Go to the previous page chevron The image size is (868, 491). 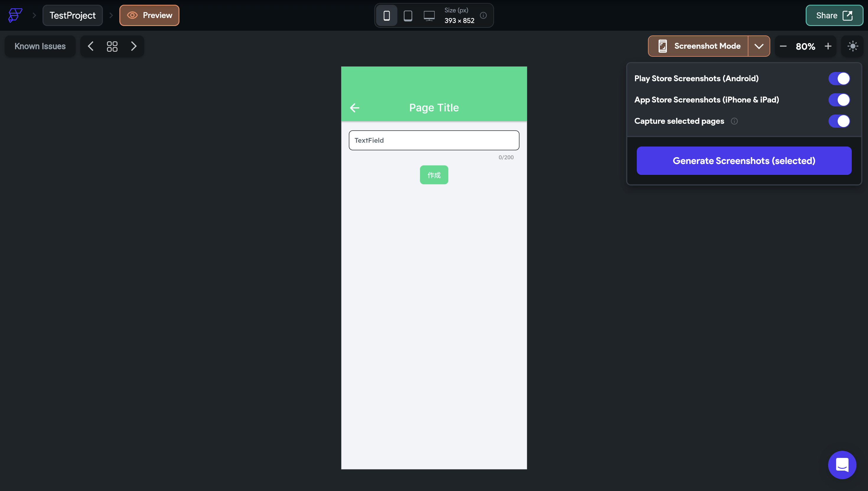coord(91,46)
